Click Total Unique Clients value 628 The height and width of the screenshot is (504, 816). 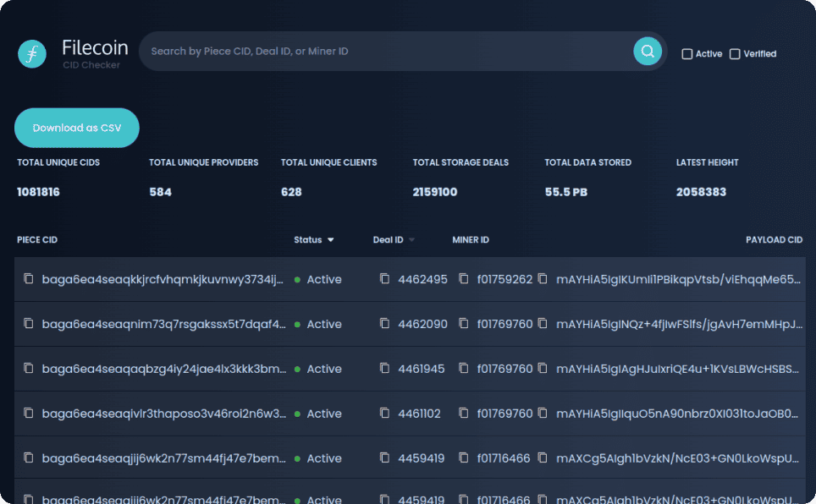(x=291, y=192)
